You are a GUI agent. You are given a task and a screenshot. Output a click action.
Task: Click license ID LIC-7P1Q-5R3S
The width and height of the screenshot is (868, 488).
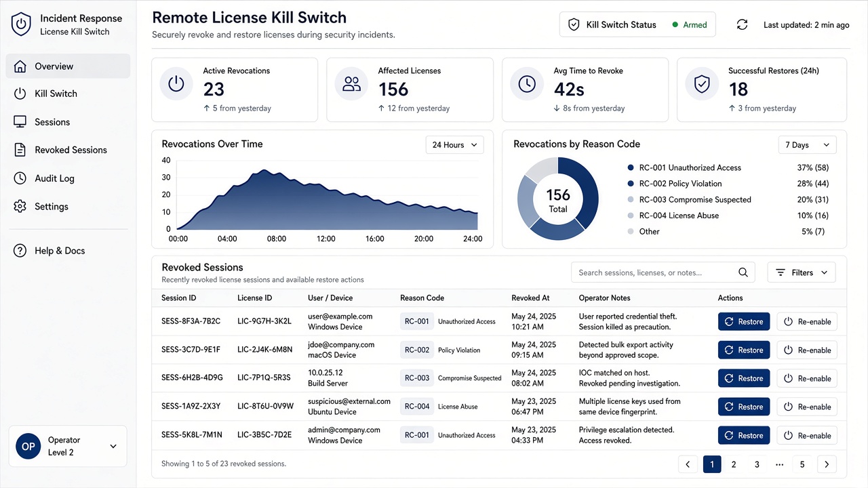[264, 378]
